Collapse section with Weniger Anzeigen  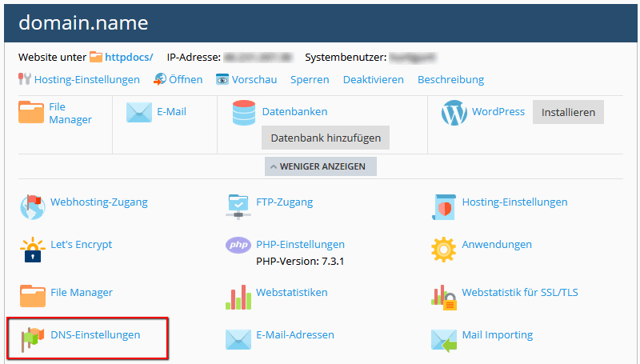click(x=321, y=166)
